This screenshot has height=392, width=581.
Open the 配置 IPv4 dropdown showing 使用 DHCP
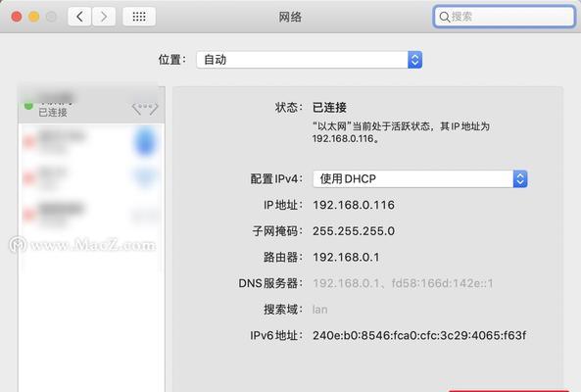point(419,179)
